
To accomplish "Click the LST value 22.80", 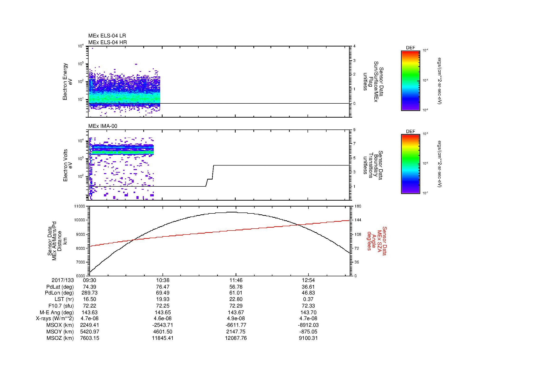I will (x=236, y=300).
